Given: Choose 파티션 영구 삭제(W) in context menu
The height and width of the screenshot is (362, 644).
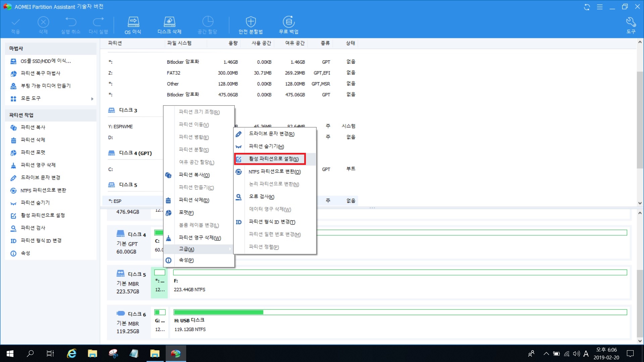Looking at the screenshot, I should click(x=199, y=238).
